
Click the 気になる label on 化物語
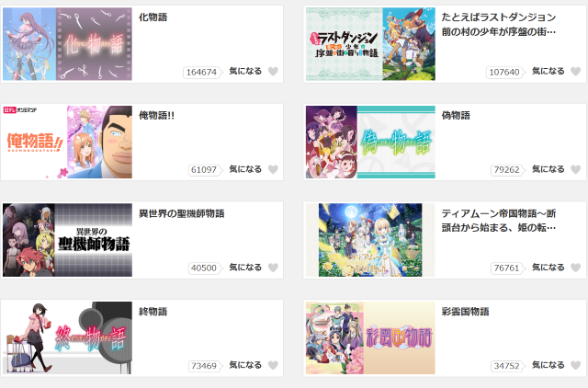click(x=245, y=71)
